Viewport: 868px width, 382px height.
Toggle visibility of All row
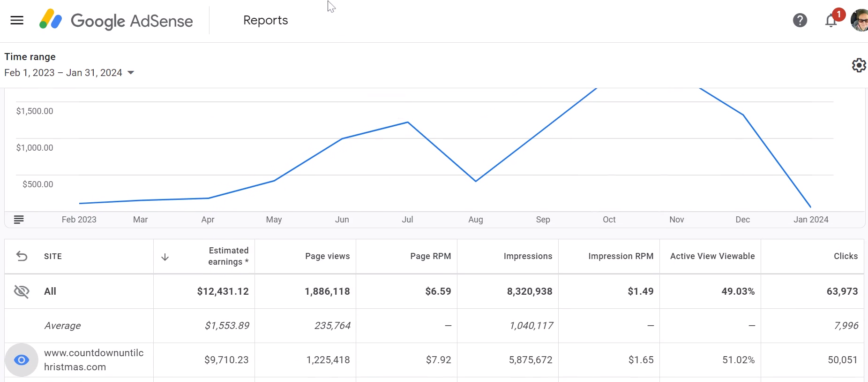22,291
